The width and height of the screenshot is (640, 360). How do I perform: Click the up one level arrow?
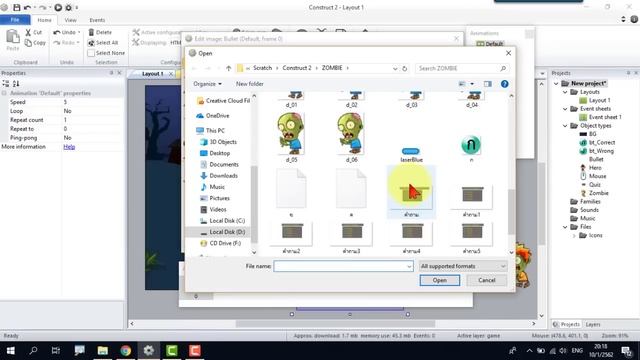(x=229, y=68)
